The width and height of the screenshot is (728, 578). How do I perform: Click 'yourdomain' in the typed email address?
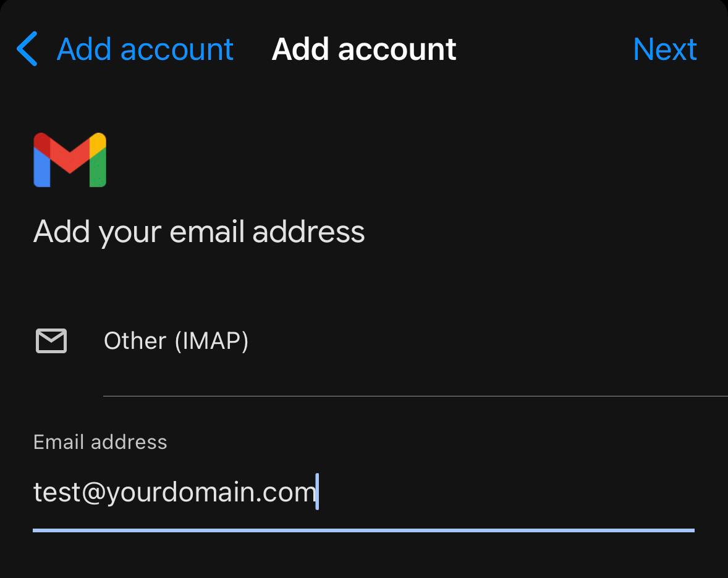(x=179, y=493)
